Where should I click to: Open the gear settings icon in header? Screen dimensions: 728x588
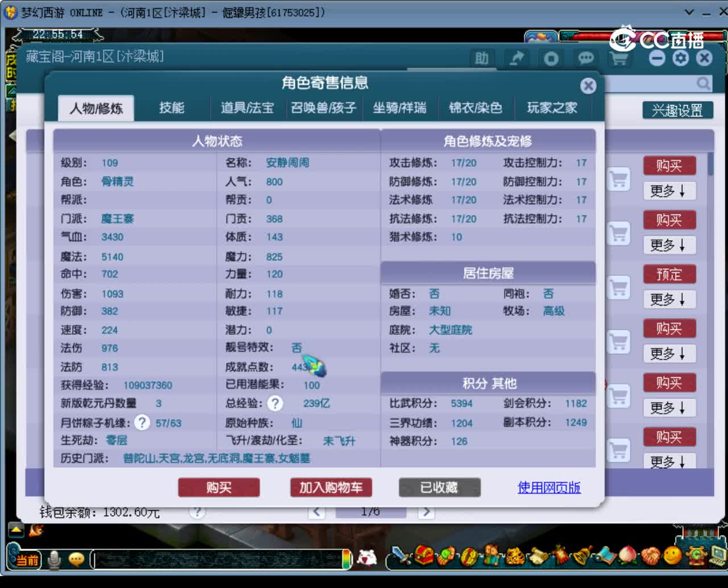(x=681, y=57)
